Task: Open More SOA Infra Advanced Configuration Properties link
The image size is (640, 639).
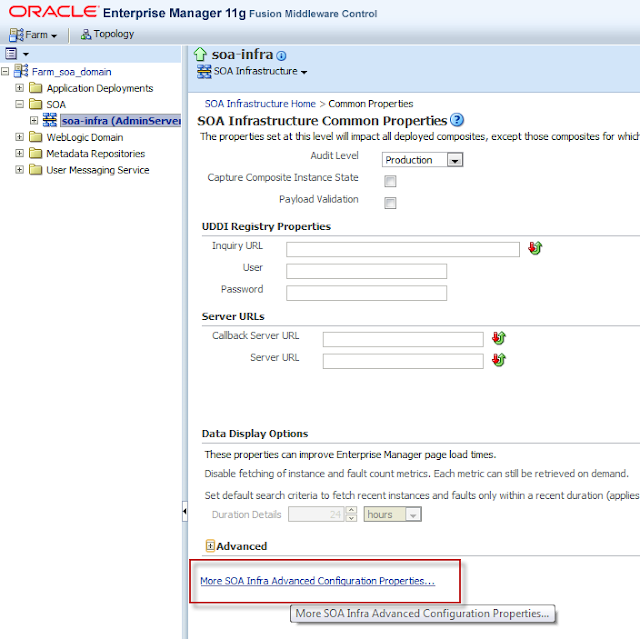Action: point(318,581)
